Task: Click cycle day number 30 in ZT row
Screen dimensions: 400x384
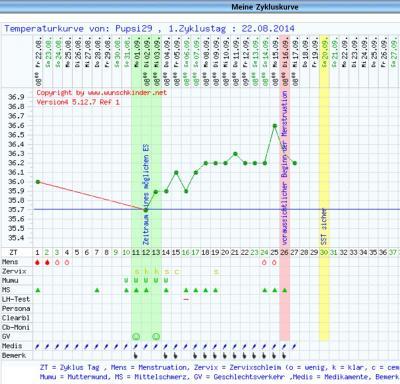Action: point(324,253)
